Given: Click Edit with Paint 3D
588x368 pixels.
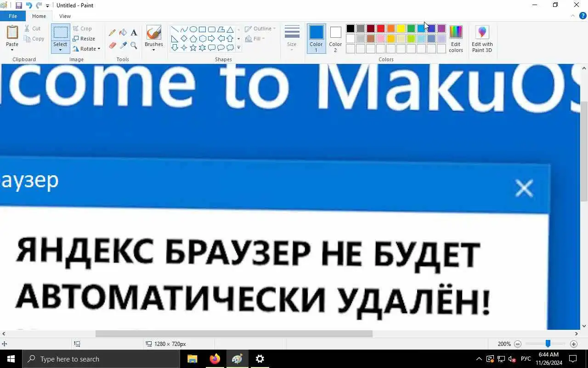Looking at the screenshot, I should pyautogui.click(x=482, y=38).
